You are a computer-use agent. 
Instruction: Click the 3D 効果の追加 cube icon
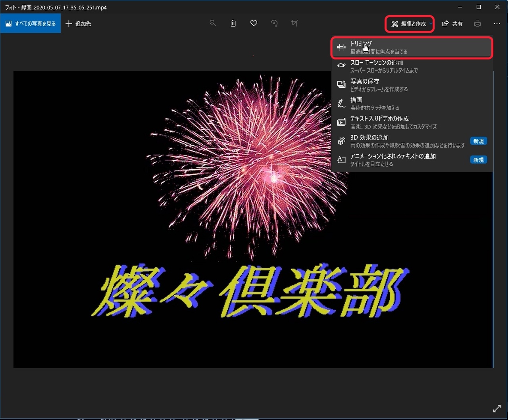click(x=341, y=141)
